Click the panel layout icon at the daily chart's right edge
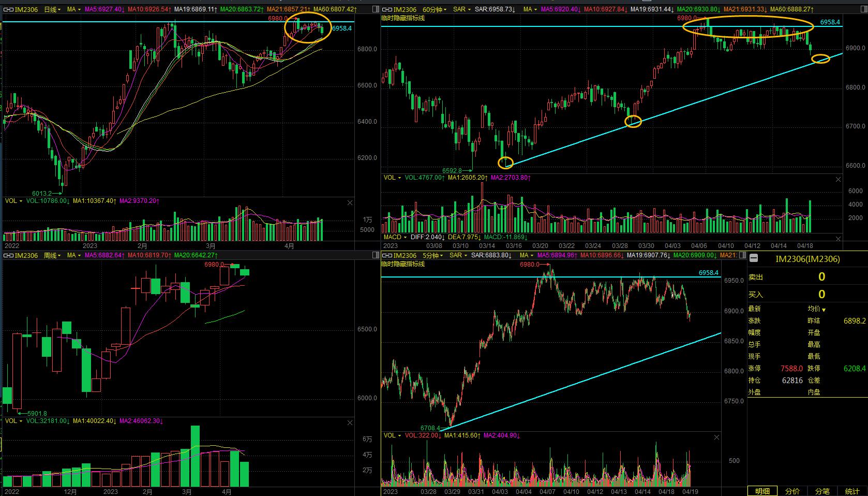Screen dimensions: 868x496 [375, 9]
